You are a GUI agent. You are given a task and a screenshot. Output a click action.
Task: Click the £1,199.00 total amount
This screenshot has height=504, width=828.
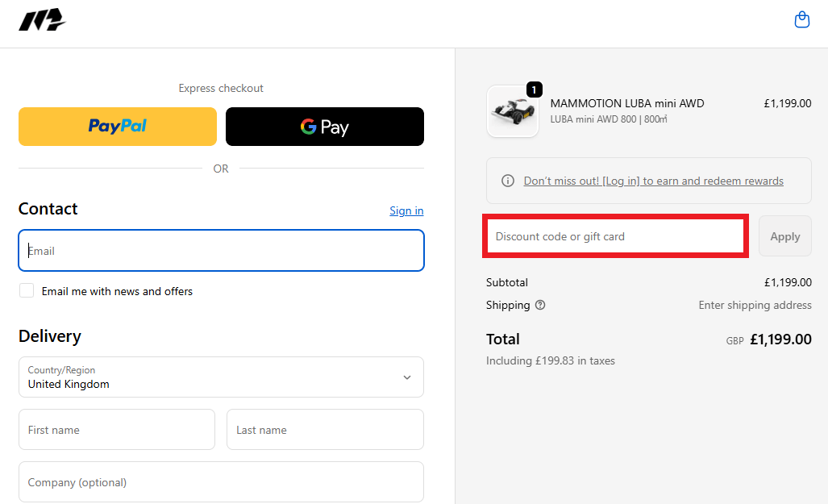780,339
